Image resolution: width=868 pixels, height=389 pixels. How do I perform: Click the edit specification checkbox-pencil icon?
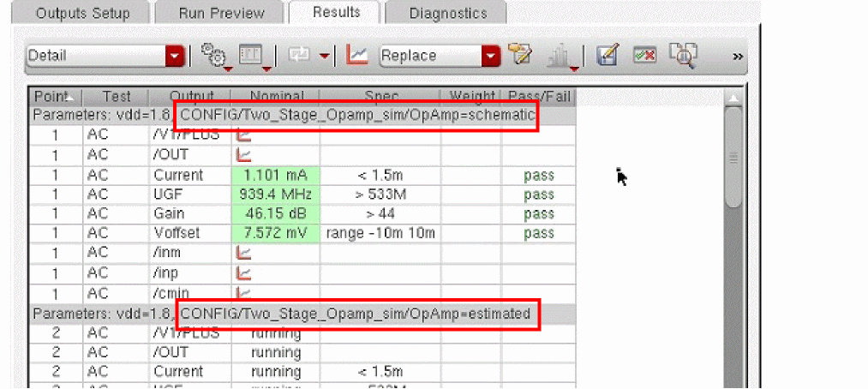click(607, 56)
